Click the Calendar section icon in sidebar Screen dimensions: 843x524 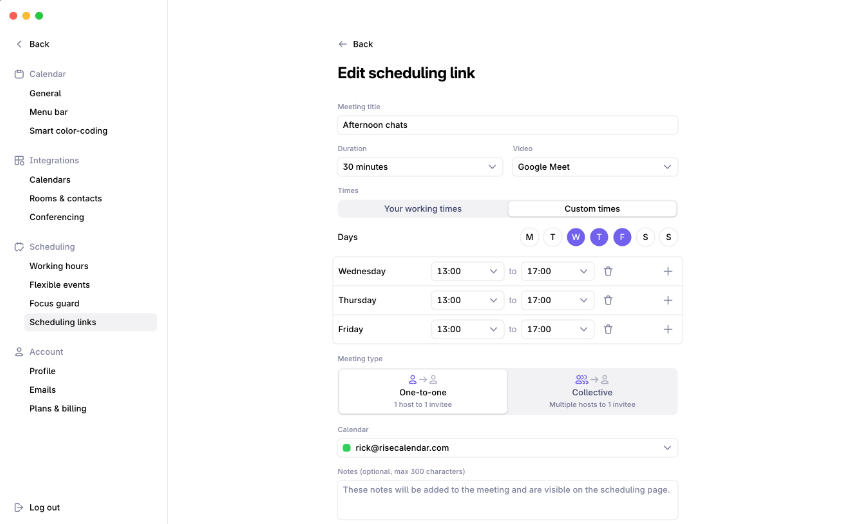(x=19, y=74)
